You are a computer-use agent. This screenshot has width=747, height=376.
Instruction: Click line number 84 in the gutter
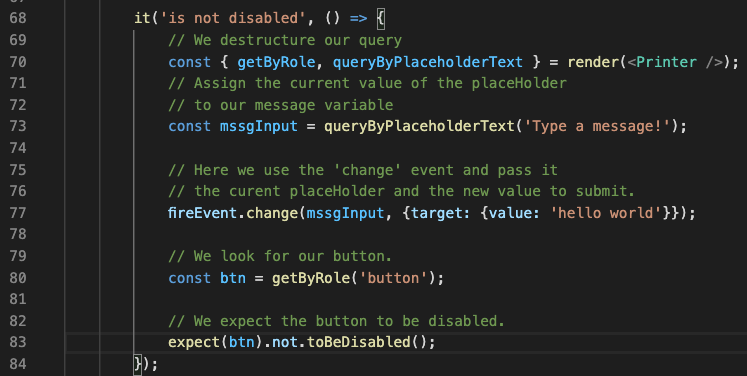[18, 364]
